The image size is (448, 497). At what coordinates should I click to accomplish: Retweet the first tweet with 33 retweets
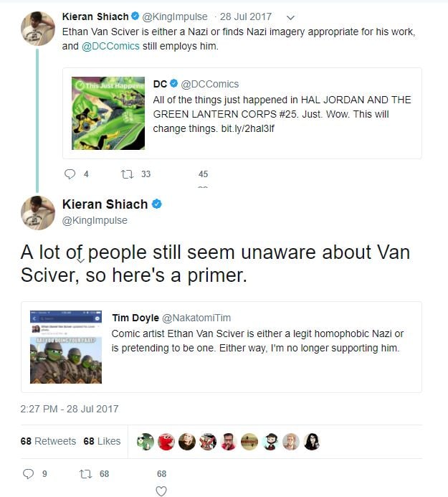[x=127, y=174]
